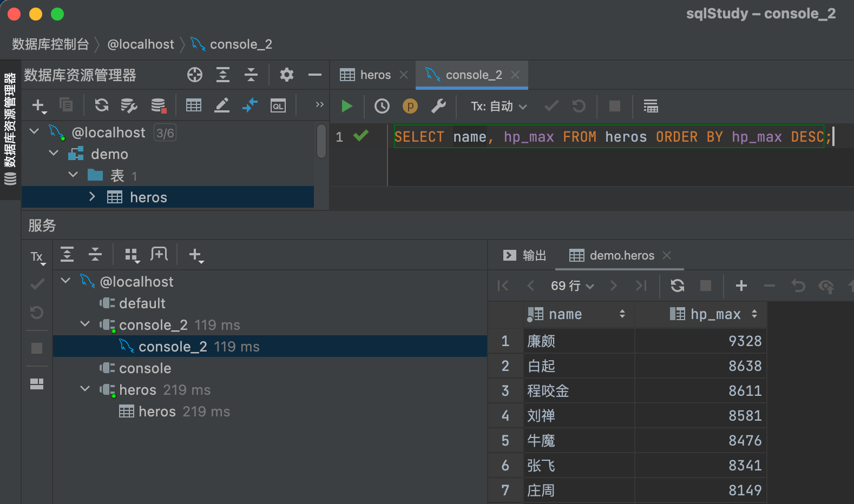Collapse heros session group in Services
Viewport: 854px width, 504px height.
pos(85,389)
